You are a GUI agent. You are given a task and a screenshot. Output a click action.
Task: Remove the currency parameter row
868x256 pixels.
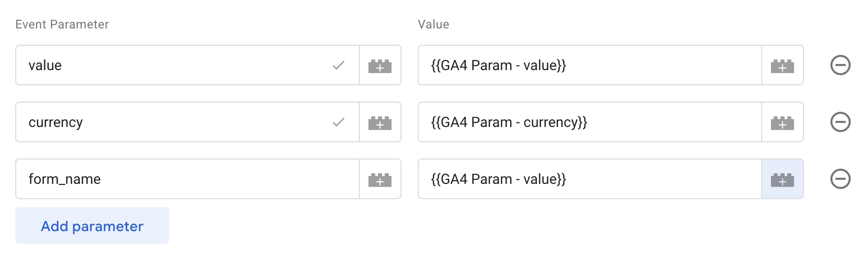840,122
